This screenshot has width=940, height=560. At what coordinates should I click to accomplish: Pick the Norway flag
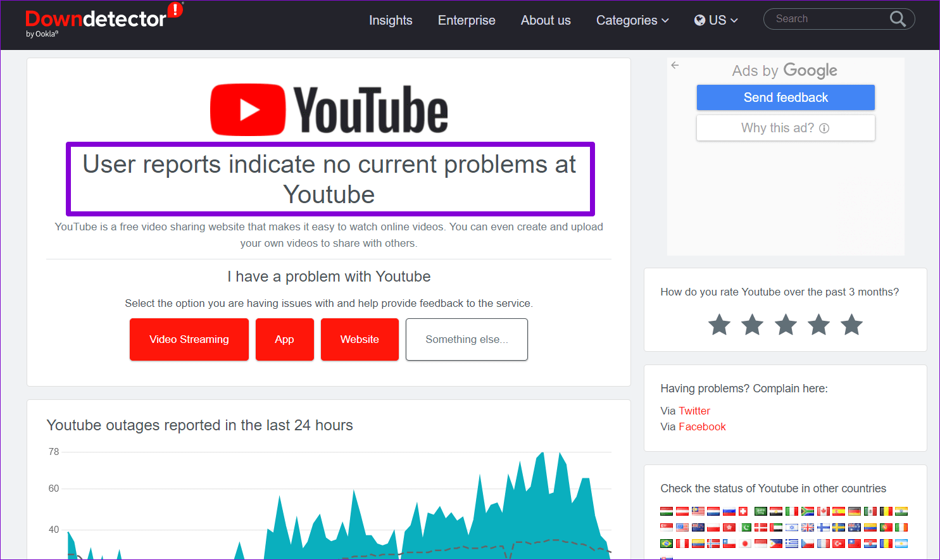(713, 544)
